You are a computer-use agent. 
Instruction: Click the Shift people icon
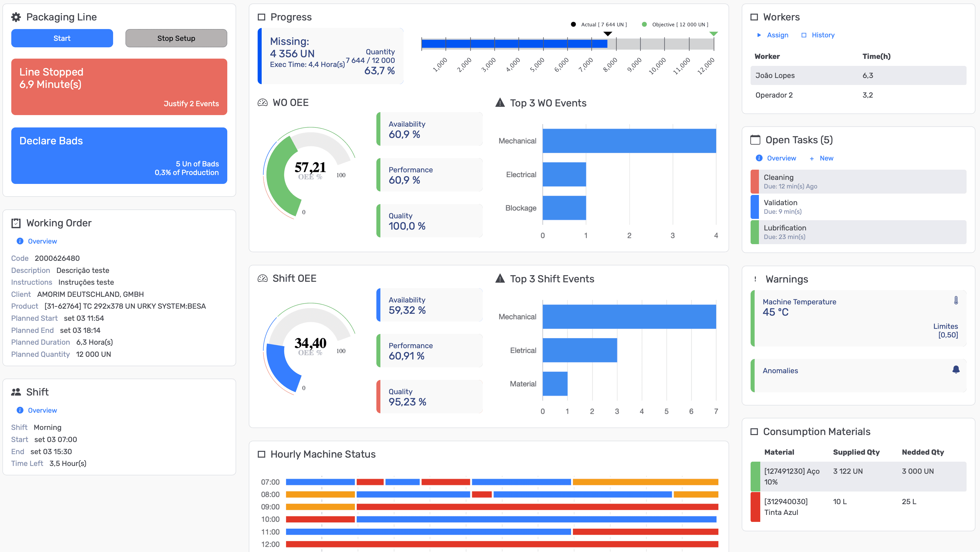[16, 392]
